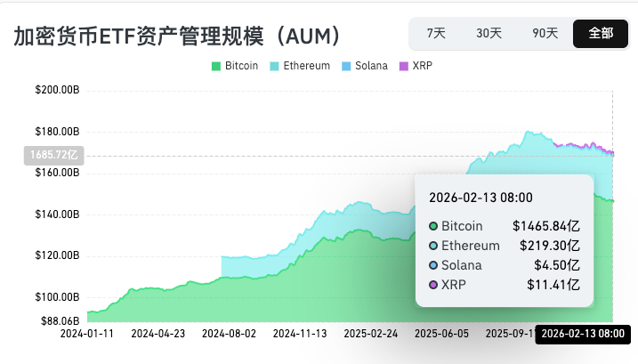The image size is (638, 364).
Task: Choose the 90天 range option
Action: [x=545, y=34]
